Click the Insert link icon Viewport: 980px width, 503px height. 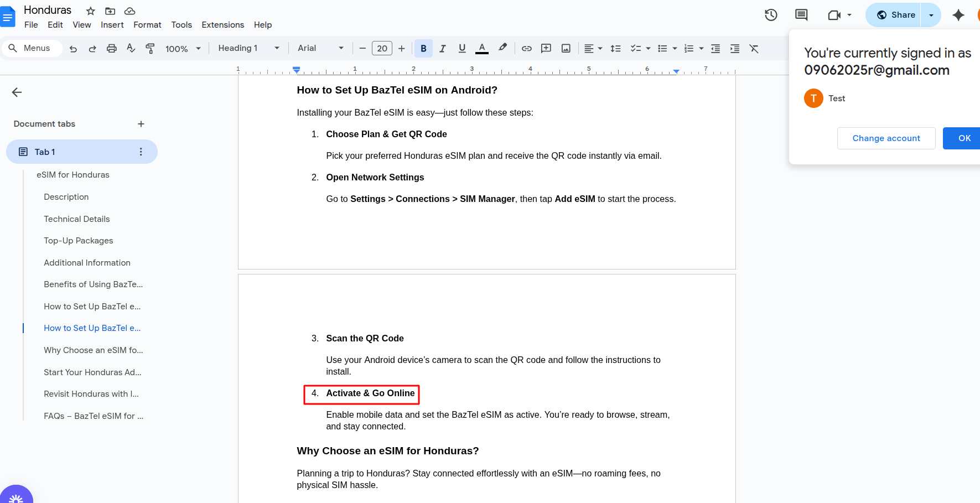coord(526,49)
